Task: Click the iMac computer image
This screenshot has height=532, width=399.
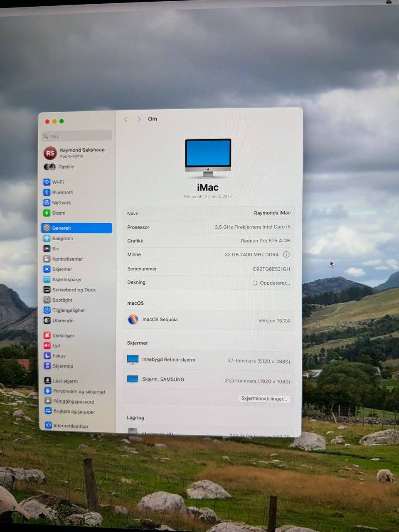Action: pyautogui.click(x=208, y=158)
